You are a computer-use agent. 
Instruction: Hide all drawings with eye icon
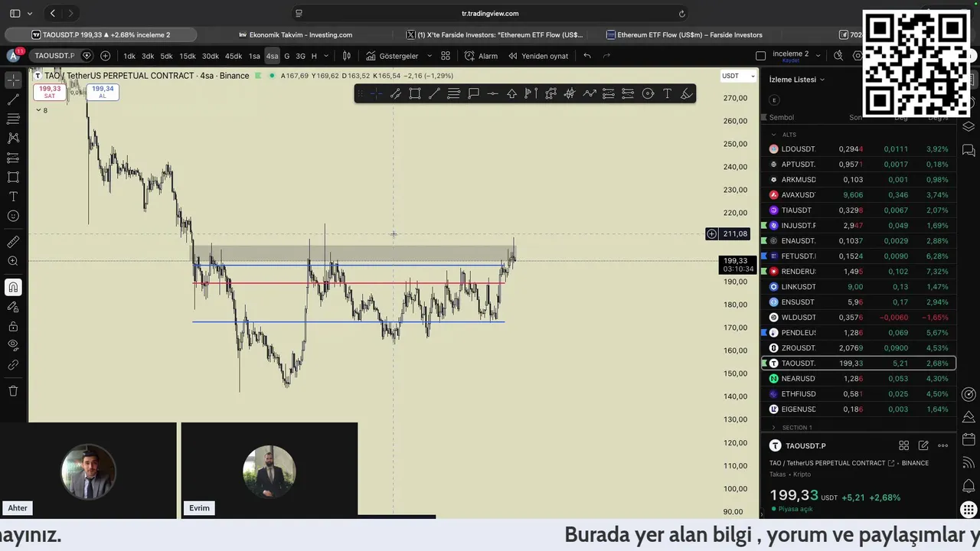pyautogui.click(x=13, y=345)
